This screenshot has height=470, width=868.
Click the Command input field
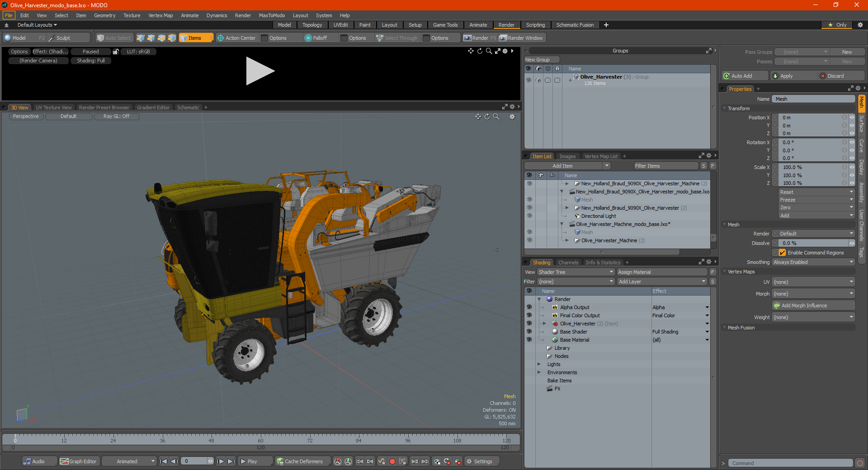pyautogui.click(x=790, y=463)
